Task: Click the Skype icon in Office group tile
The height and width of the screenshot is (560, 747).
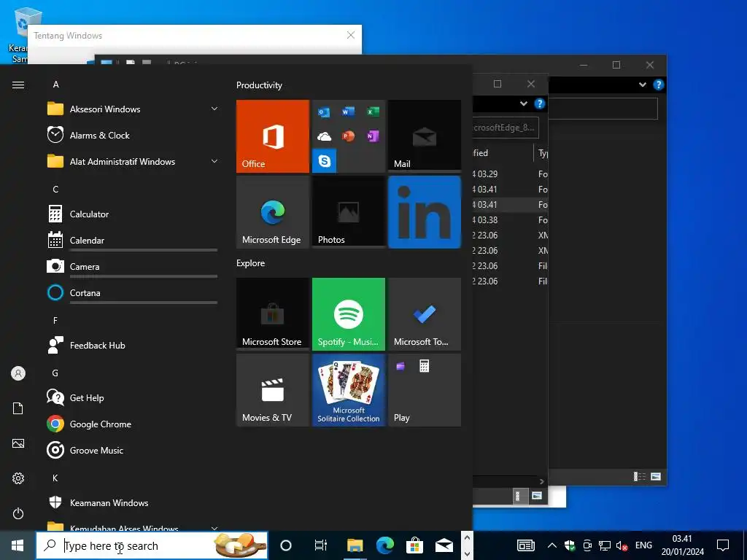Action: pyautogui.click(x=325, y=160)
